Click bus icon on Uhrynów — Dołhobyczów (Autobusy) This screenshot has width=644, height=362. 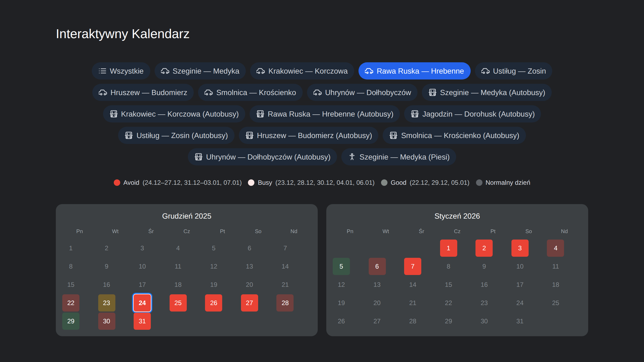point(198,157)
